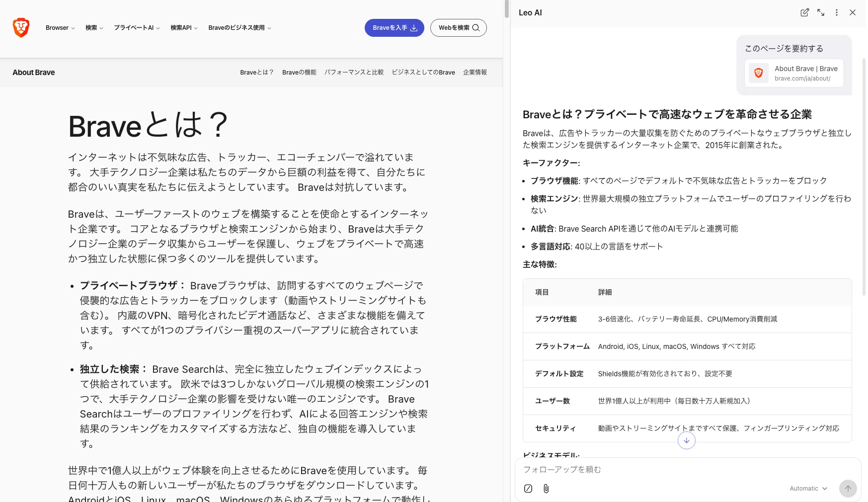
Task: Click the キーファクター heading
Action: [552, 163]
